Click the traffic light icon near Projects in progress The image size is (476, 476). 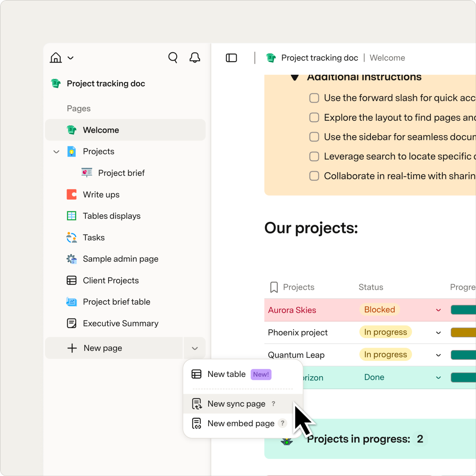point(287,441)
